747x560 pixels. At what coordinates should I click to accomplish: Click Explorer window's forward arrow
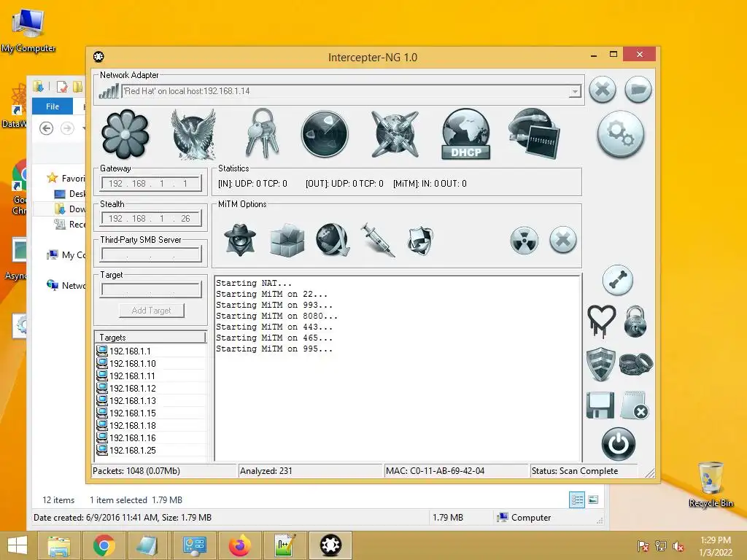(67, 128)
